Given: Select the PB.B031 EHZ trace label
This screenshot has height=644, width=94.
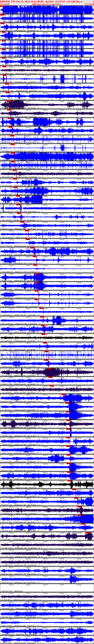Looking at the screenshot, I should pyautogui.click(x=22, y=358).
